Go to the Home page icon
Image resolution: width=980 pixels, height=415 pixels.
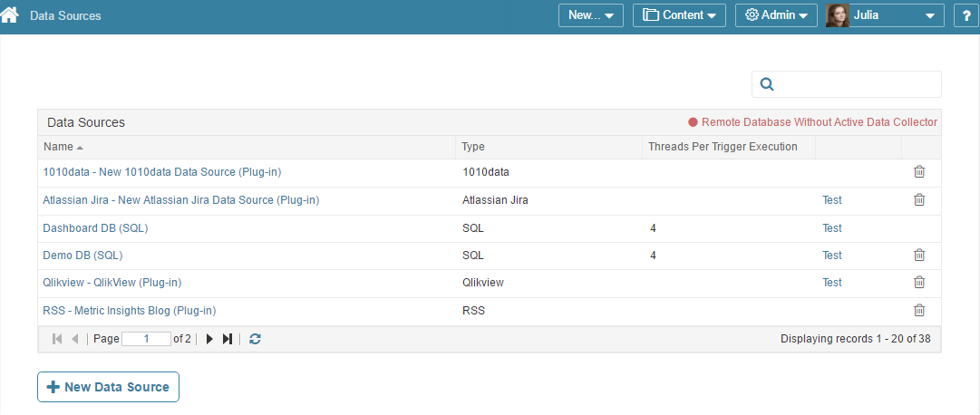click(9, 14)
